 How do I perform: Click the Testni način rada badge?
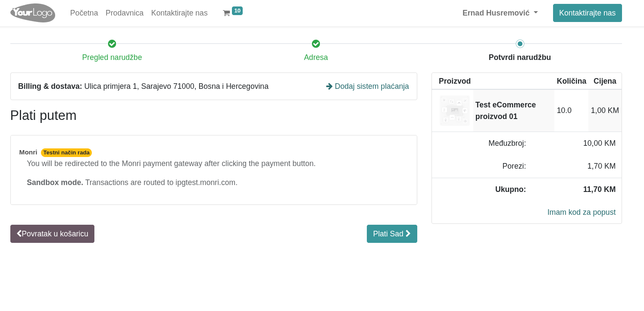click(66, 153)
